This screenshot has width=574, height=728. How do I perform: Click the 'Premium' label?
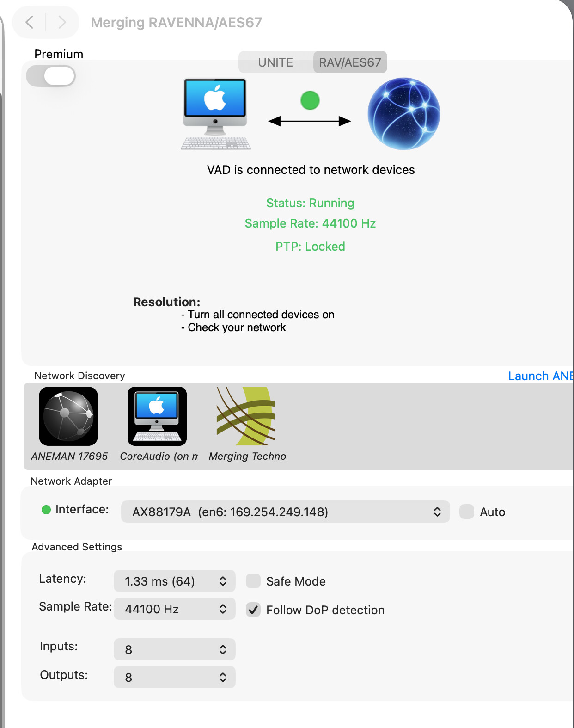click(x=59, y=54)
